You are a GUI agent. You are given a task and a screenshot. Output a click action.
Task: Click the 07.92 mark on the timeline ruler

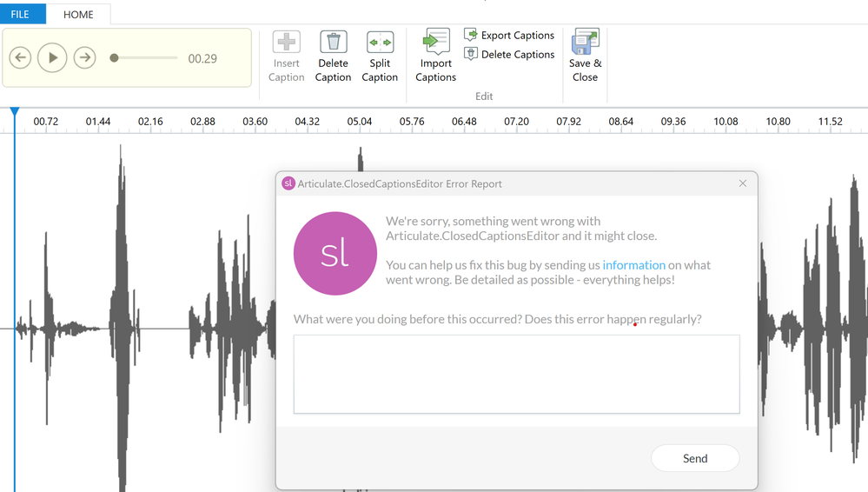[568, 122]
